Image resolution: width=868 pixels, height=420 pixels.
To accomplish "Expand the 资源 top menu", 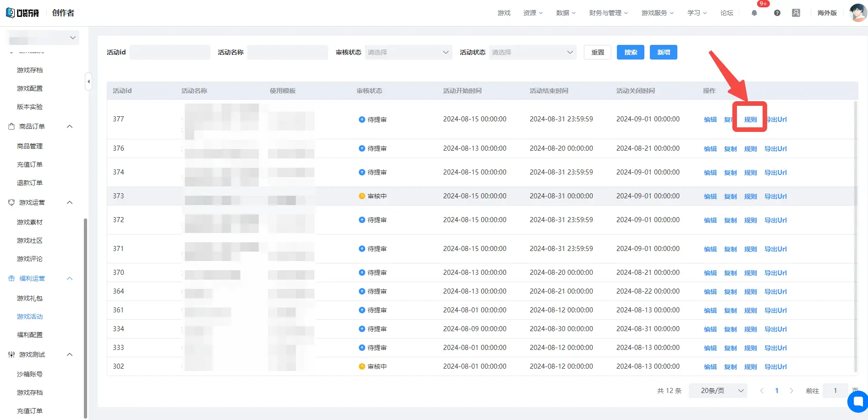I will [533, 13].
